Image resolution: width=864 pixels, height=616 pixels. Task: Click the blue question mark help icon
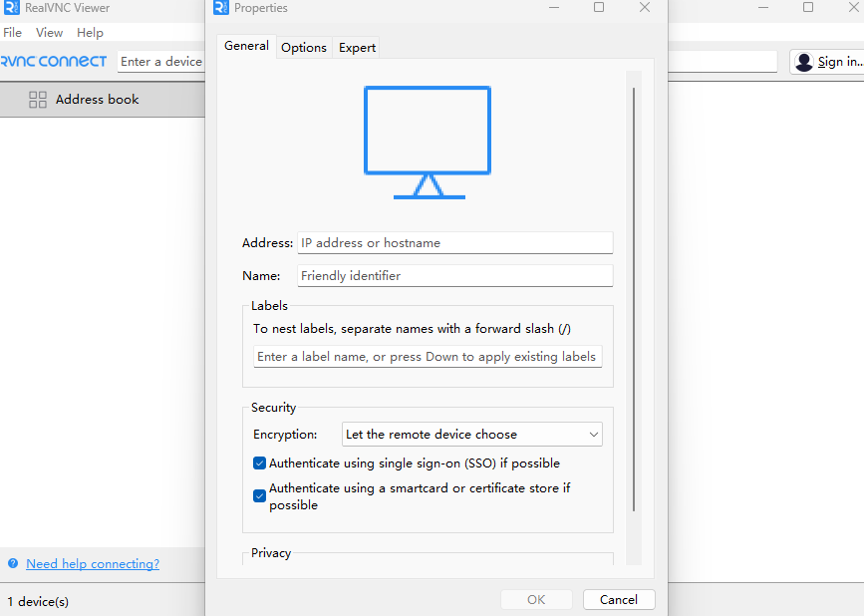coord(13,563)
